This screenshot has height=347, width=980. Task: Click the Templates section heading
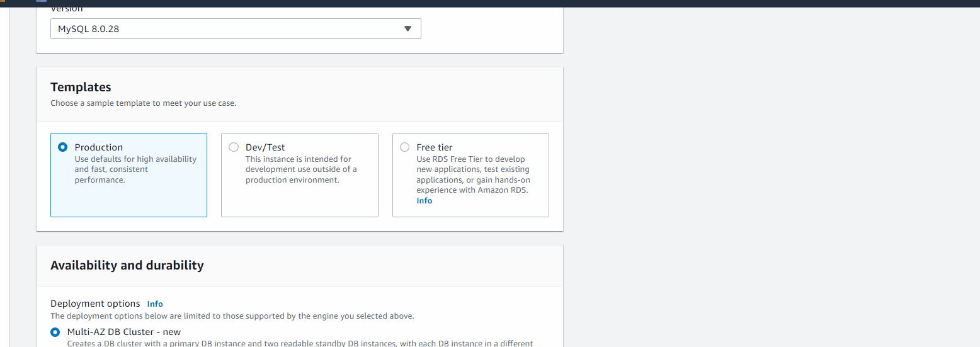(x=81, y=88)
